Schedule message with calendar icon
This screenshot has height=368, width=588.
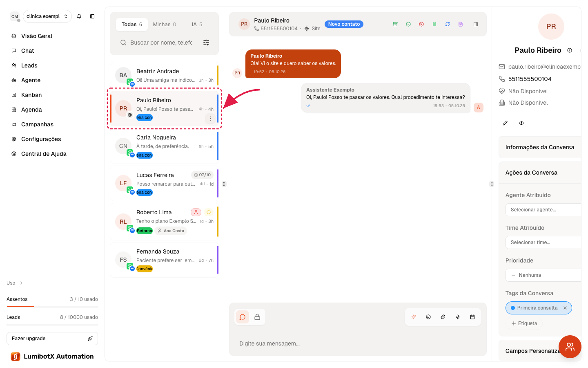472,317
